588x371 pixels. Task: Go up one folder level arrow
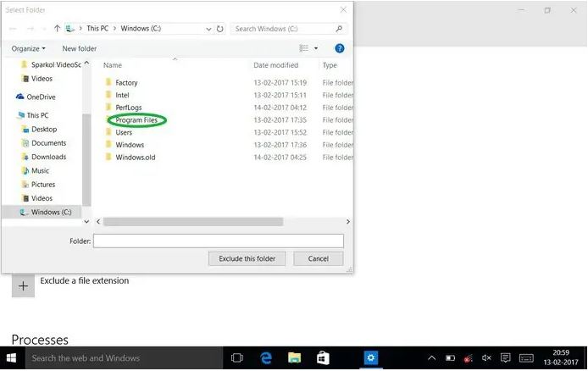[x=57, y=29]
